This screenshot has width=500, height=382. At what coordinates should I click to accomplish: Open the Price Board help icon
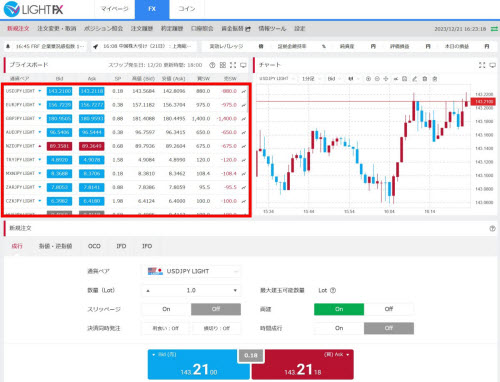212,65
